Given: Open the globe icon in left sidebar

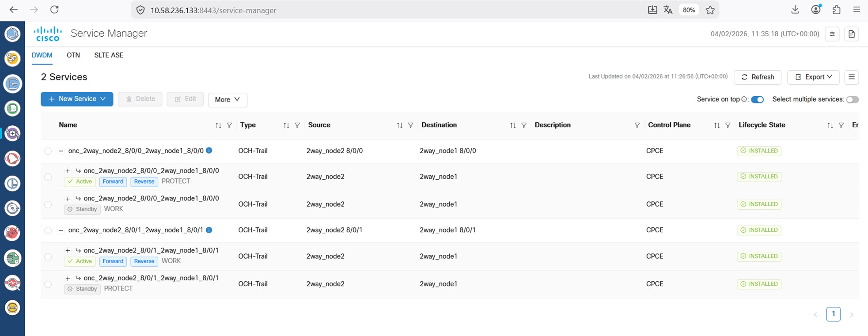Looking at the screenshot, I should pos(12,34).
